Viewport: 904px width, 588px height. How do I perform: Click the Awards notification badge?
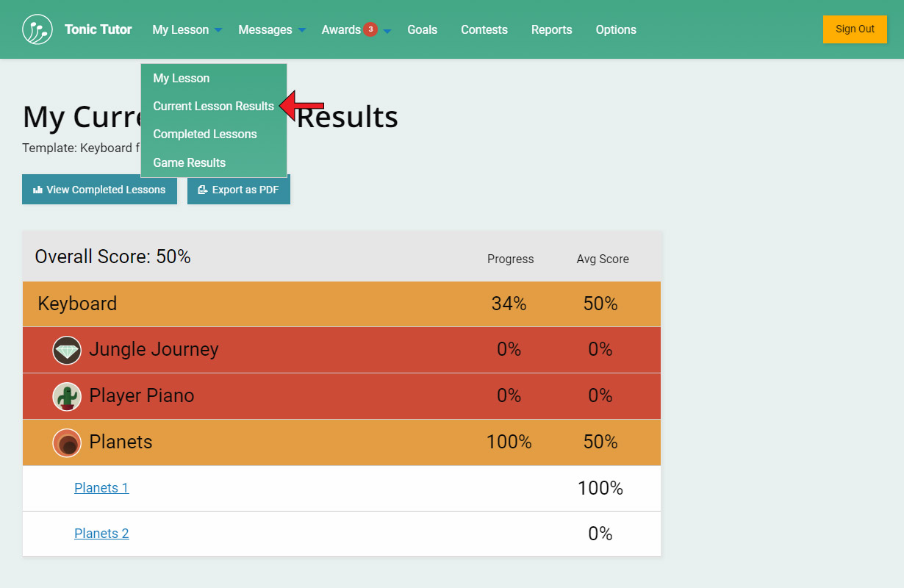(x=370, y=29)
